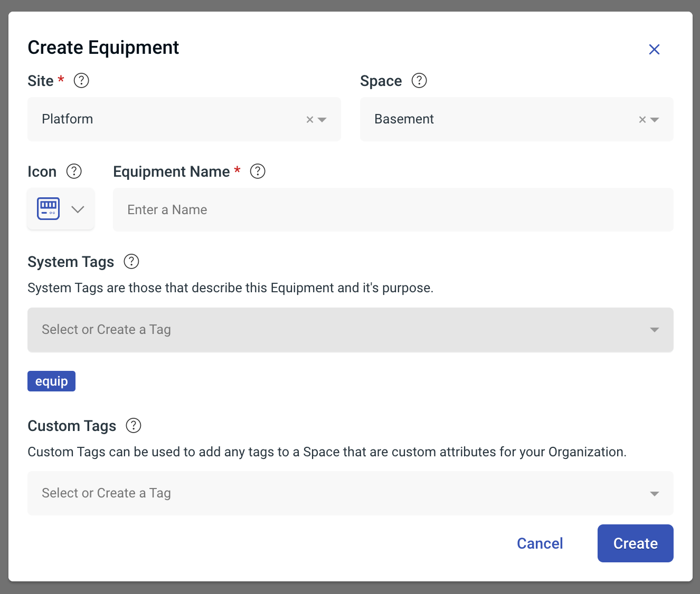
Task: Click the Basement value in Space field
Action: (404, 119)
